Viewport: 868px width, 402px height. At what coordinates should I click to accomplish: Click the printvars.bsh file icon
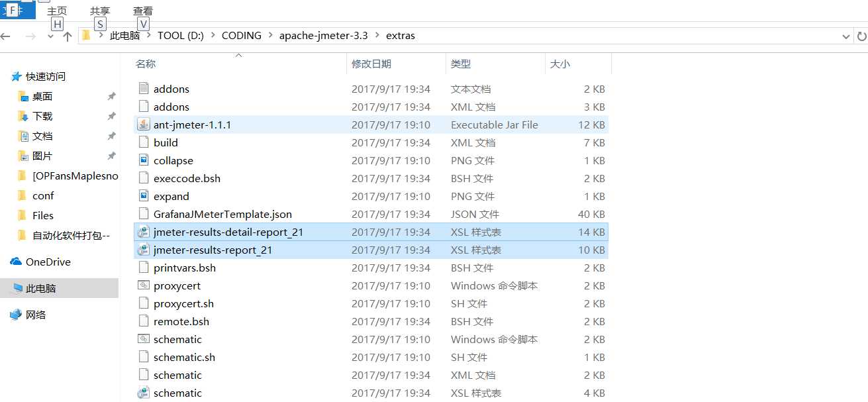point(143,268)
